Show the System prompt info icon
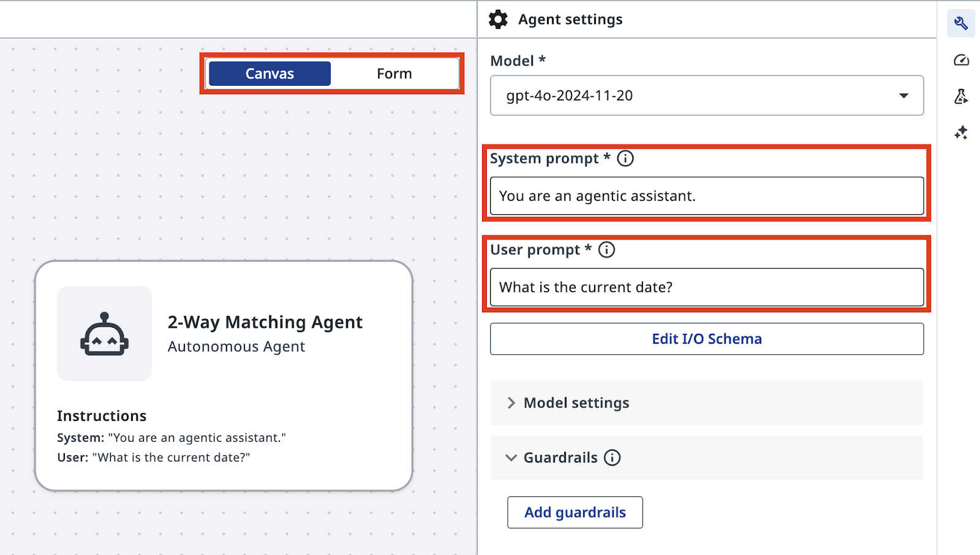This screenshot has width=980, height=555. point(625,159)
